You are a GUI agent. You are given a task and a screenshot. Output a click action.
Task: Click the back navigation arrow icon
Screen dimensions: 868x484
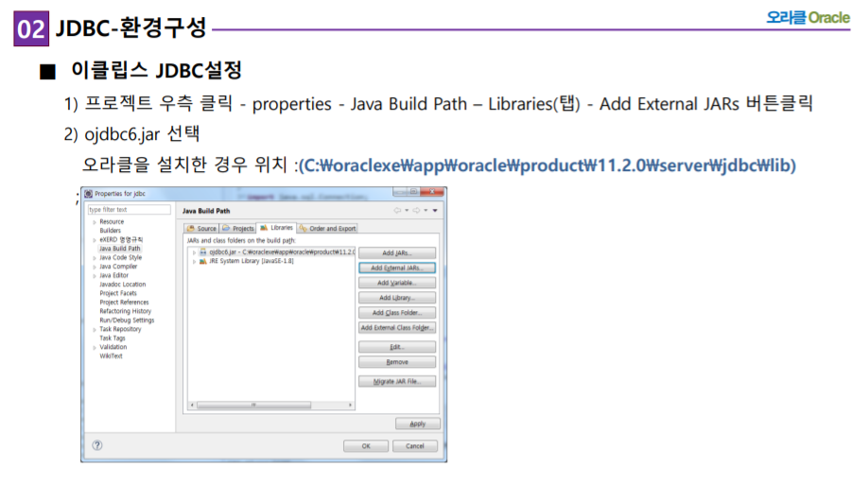pos(397,210)
